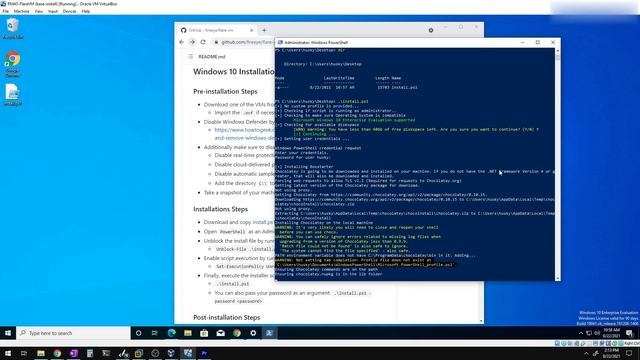This screenshot has width=640, height=360.
Task: Open Microsoft Store from guest taskbar
Action: [x=204, y=333]
